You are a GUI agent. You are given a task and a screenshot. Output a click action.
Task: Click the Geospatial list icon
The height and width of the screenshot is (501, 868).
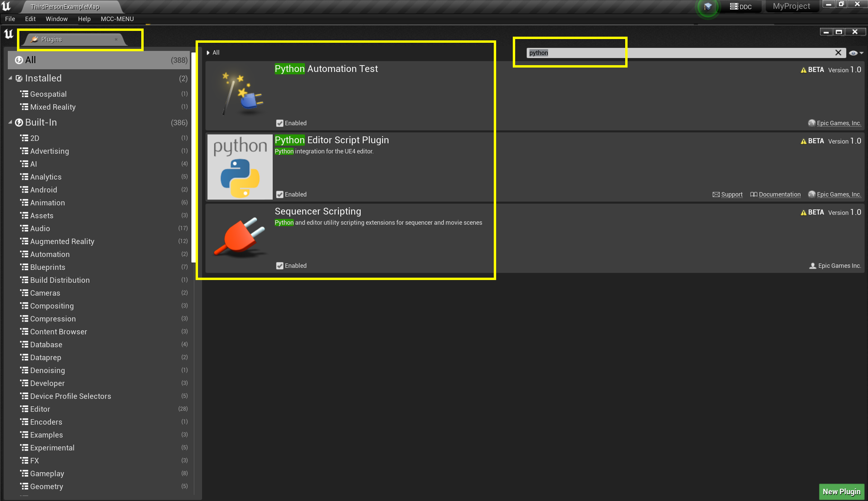pos(24,94)
